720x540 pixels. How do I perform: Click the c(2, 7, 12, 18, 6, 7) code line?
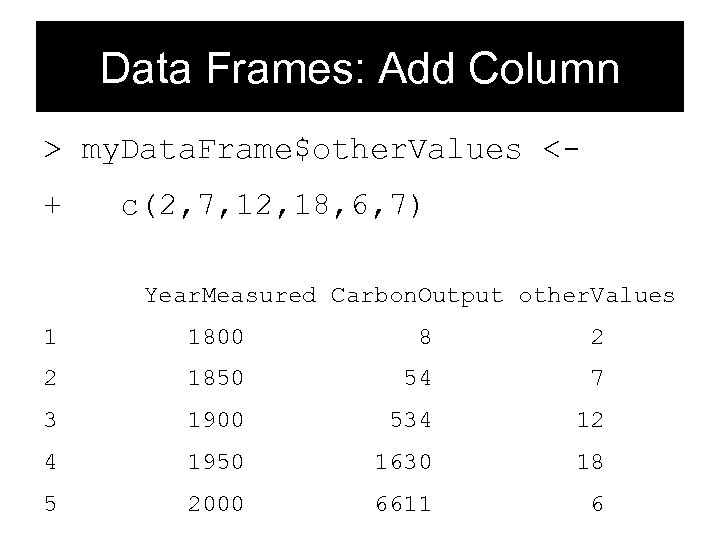coord(272,207)
